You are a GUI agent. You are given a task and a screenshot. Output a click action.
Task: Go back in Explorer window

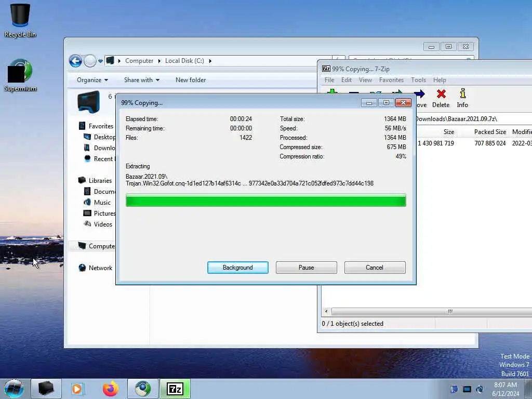[75, 61]
